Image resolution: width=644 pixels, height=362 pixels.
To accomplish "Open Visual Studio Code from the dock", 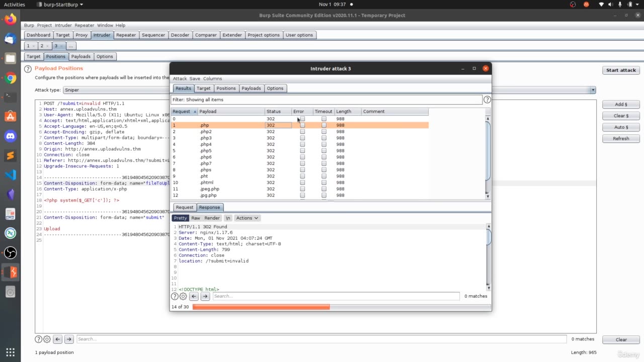I will click(x=10, y=175).
